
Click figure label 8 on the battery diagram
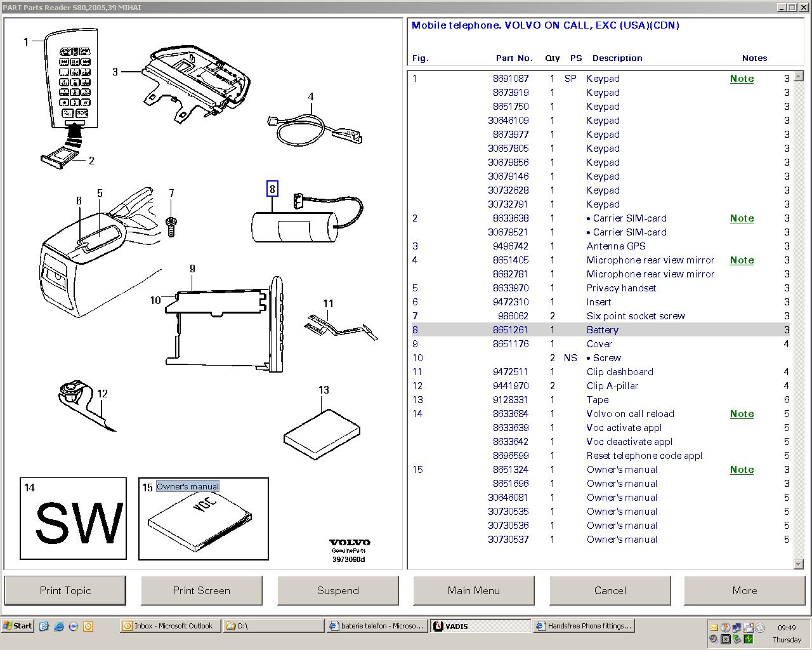coord(272,189)
